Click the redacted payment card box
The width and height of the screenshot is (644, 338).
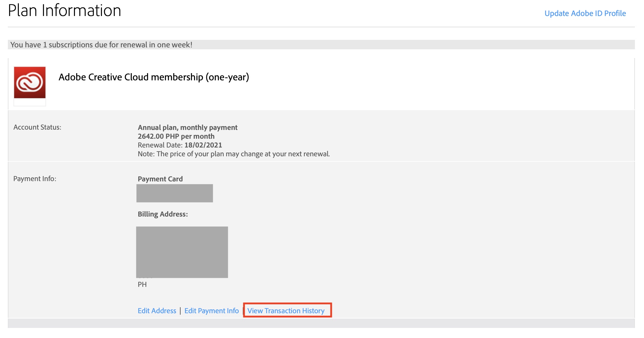coord(175,193)
